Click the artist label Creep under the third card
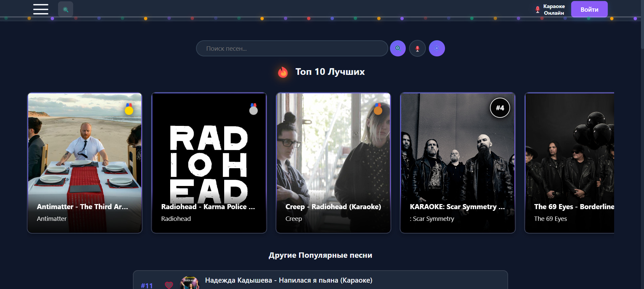The width and height of the screenshot is (644, 289). (x=294, y=219)
